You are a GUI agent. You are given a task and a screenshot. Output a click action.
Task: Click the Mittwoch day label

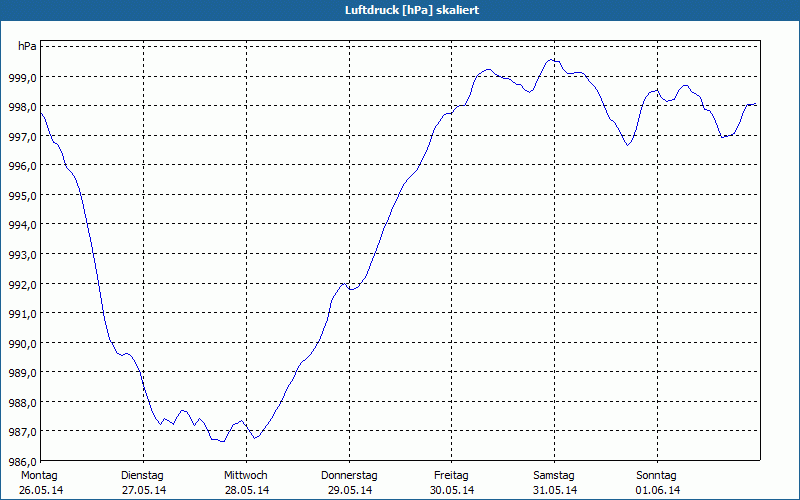point(245,476)
